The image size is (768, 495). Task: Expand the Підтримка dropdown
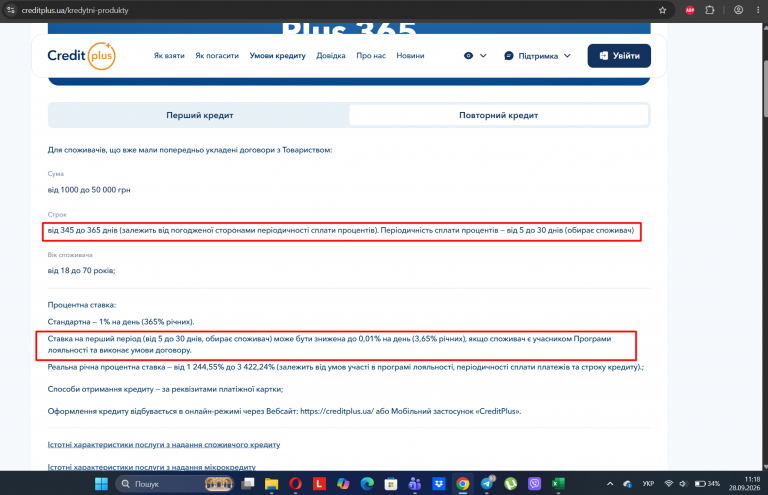(537, 56)
